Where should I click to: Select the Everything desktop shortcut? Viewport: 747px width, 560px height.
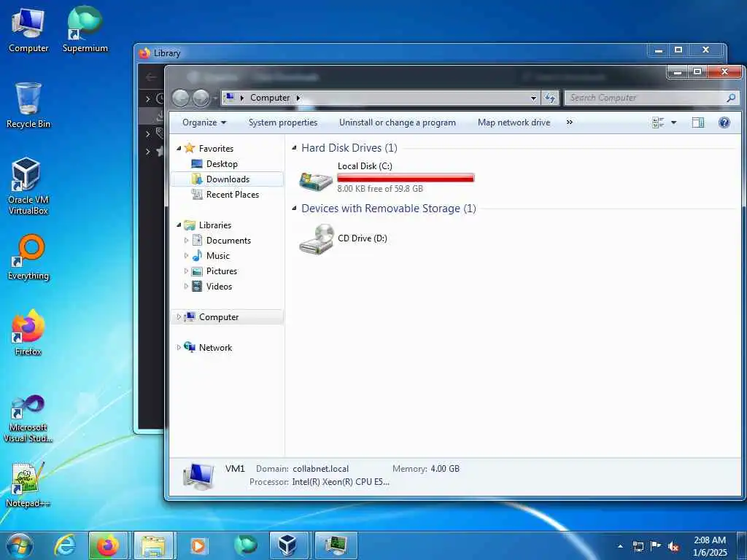28,257
